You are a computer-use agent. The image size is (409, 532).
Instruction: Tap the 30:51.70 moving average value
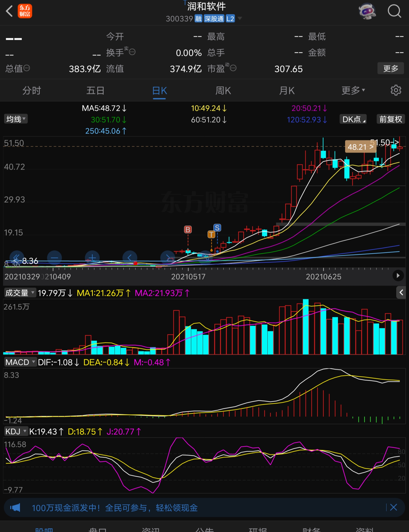pyautogui.click(x=109, y=119)
